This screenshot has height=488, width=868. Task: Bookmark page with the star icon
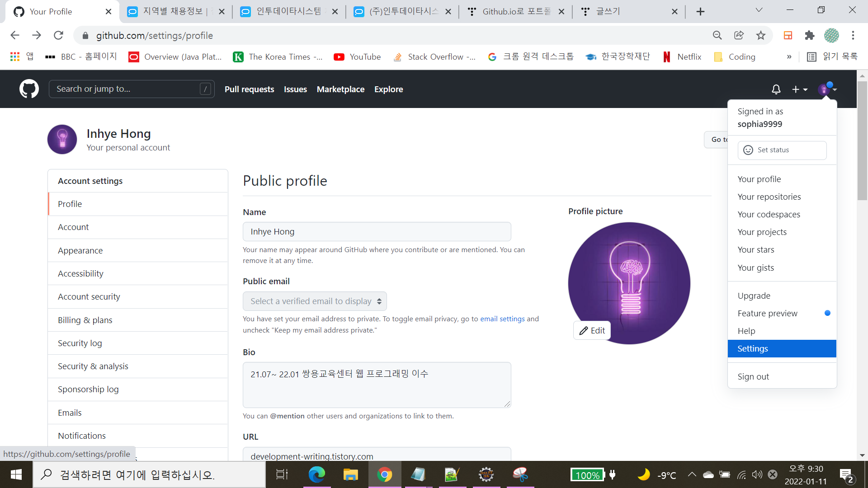tap(761, 35)
